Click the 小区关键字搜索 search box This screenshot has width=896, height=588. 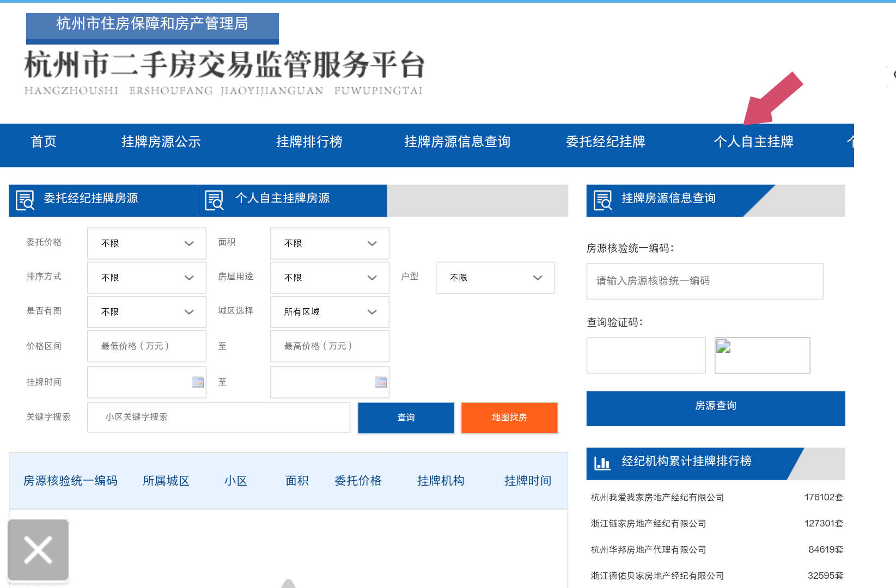(x=218, y=418)
